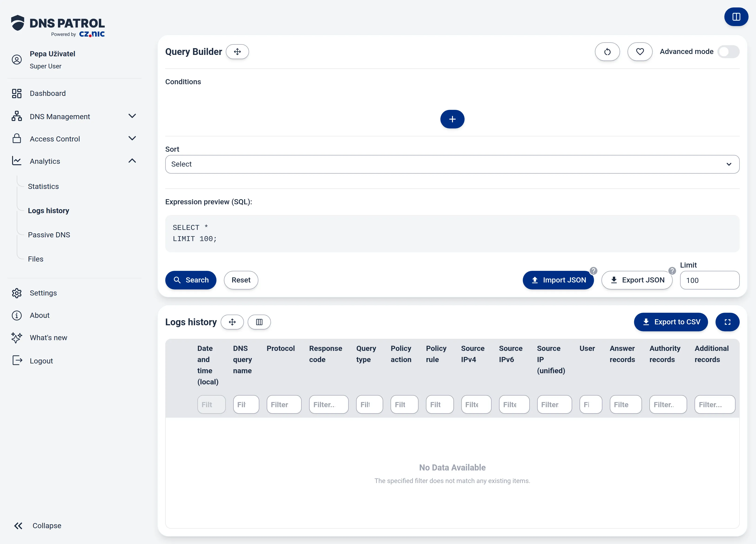Toggle the split panel layout button

(736, 17)
